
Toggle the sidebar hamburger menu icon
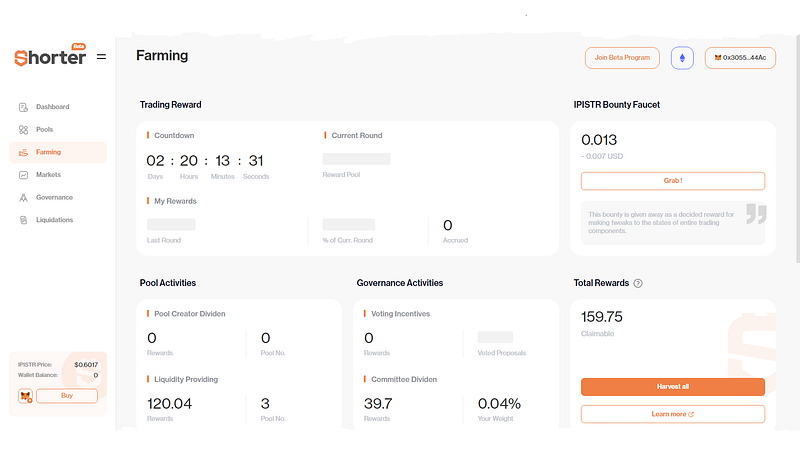coord(102,57)
